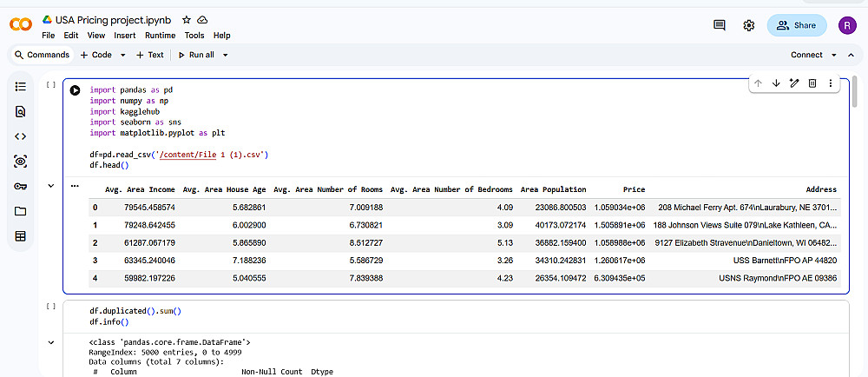Image resolution: width=868 pixels, height=377 pixels.
Task: Move the cell down
Action: coord(776,83)
